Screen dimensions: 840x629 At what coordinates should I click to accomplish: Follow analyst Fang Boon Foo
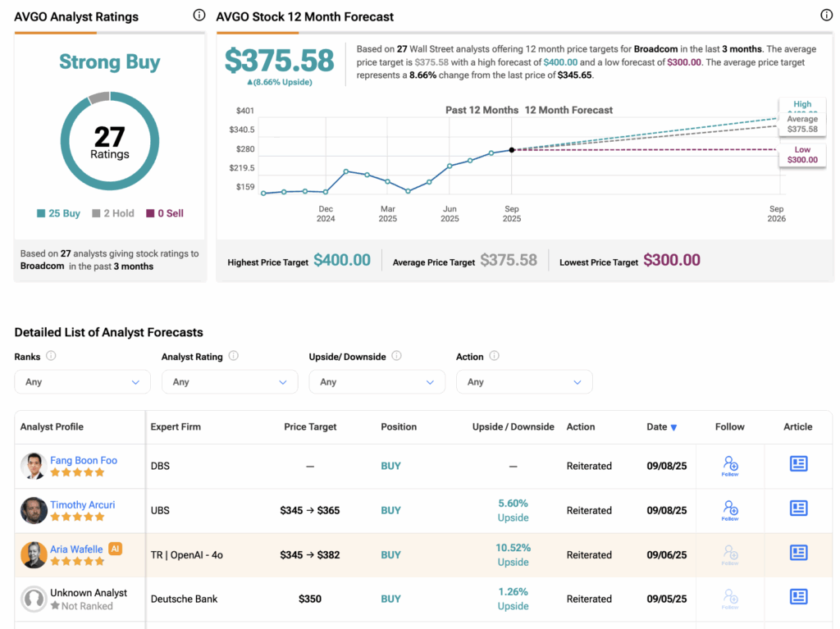point(729,466)
